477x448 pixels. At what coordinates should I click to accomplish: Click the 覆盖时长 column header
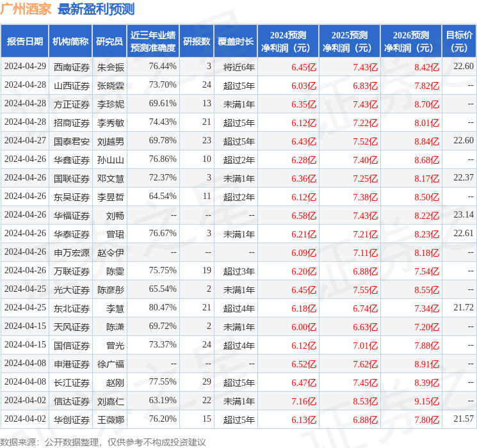point(236,41)
